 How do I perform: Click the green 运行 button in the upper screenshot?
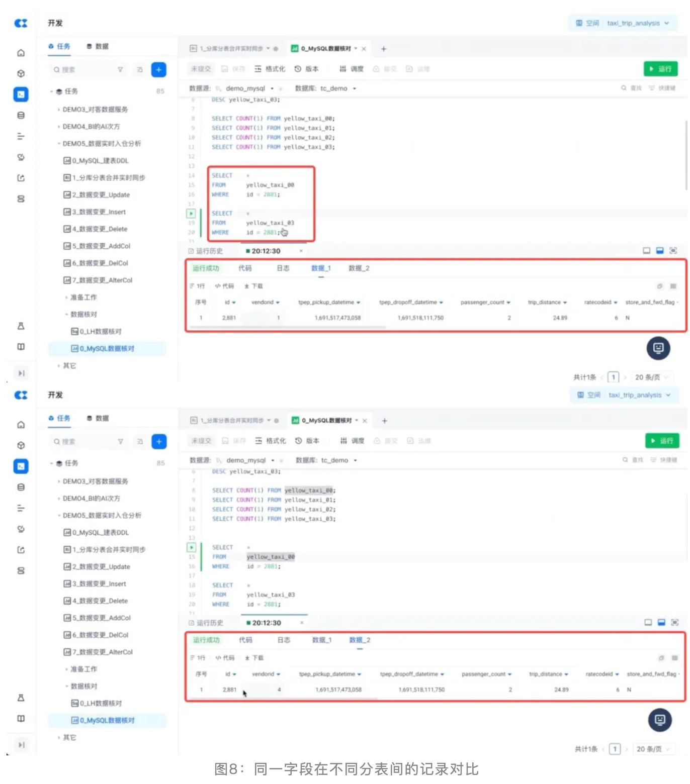(x=660, y=69)
